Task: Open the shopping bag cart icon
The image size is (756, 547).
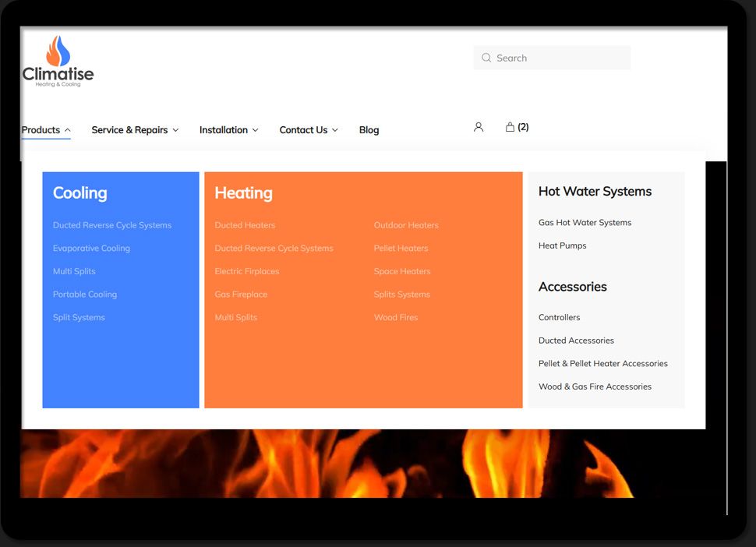Action: [510, 127]
